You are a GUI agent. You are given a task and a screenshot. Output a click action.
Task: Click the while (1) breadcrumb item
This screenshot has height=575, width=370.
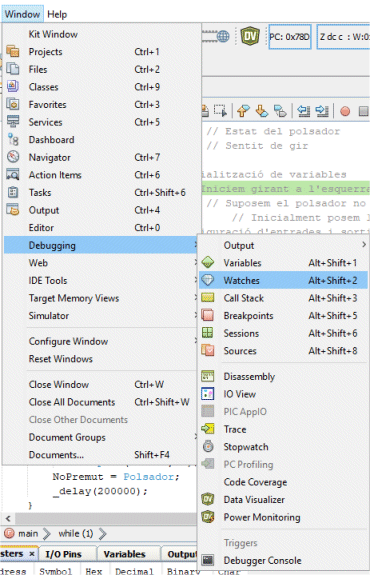(76, 533)
